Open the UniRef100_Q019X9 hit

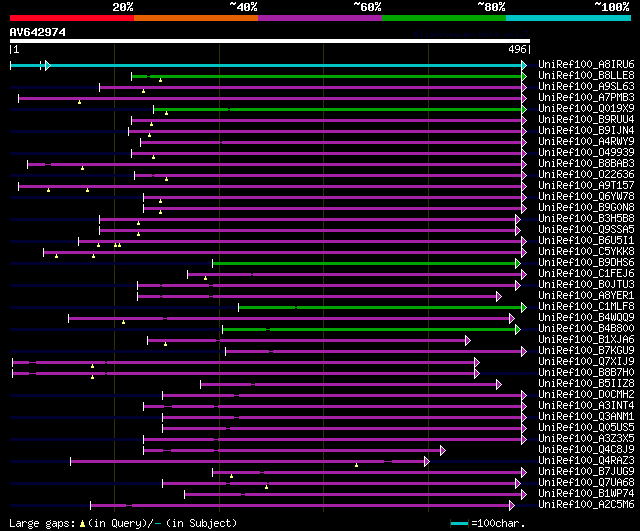pyautogui.click(x=586, y=109)
